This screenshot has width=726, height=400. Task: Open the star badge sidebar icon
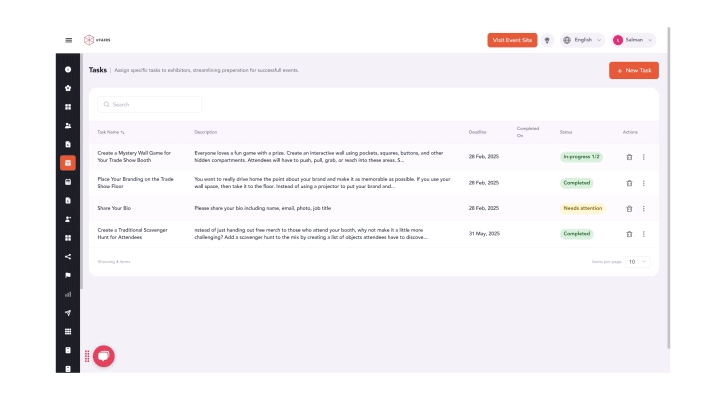[x=68, y=88]
